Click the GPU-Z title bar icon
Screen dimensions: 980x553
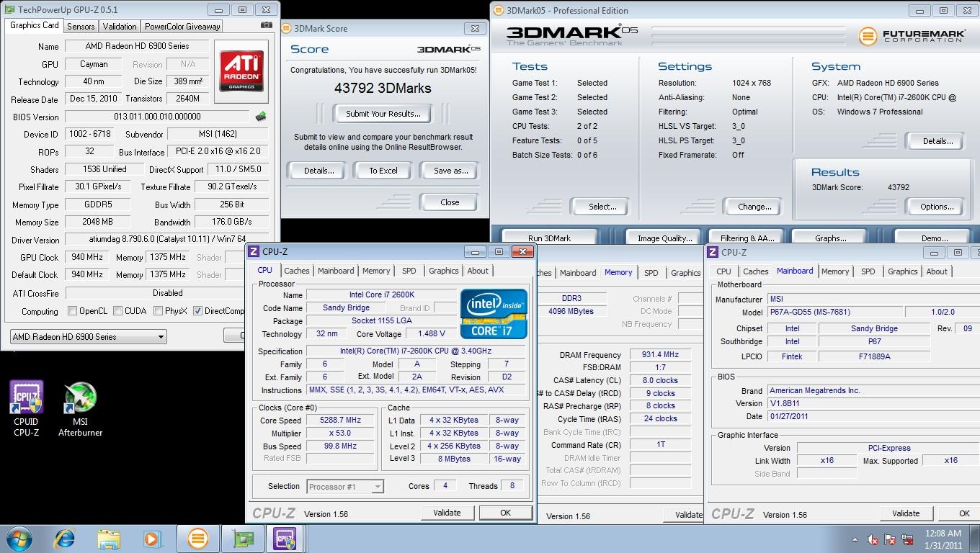[11, 10]
